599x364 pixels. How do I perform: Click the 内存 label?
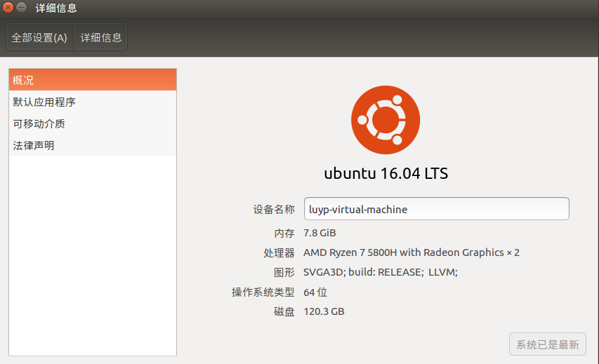click(284, 233)
